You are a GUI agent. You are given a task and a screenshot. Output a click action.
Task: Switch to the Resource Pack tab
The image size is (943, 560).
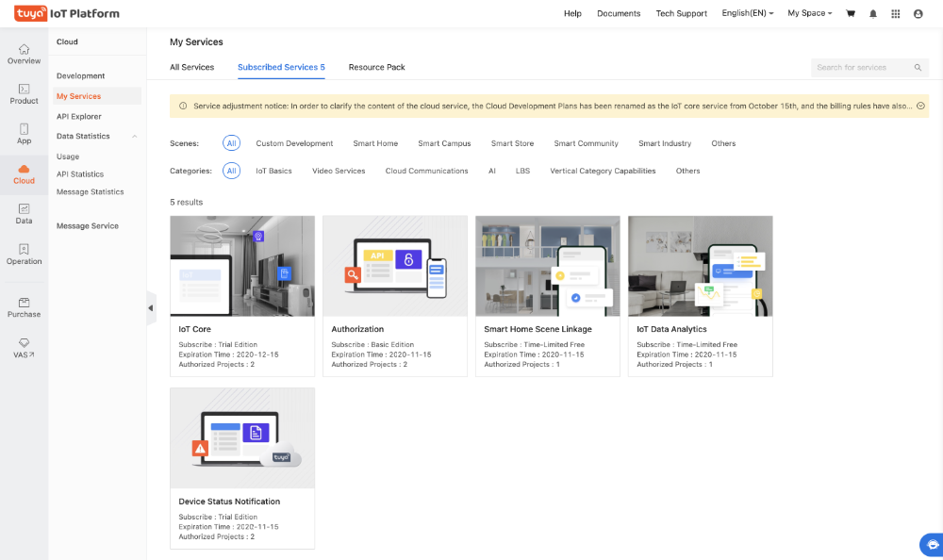[376, 67]
